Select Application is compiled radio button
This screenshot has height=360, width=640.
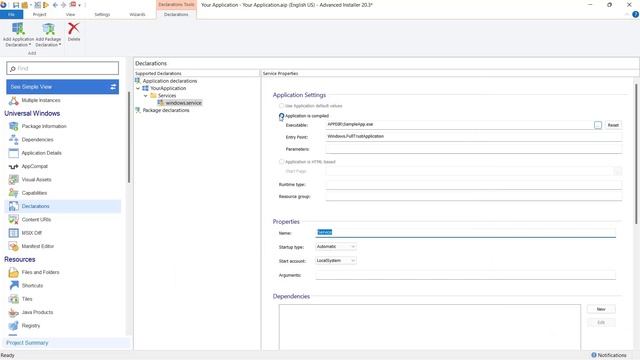281,116
